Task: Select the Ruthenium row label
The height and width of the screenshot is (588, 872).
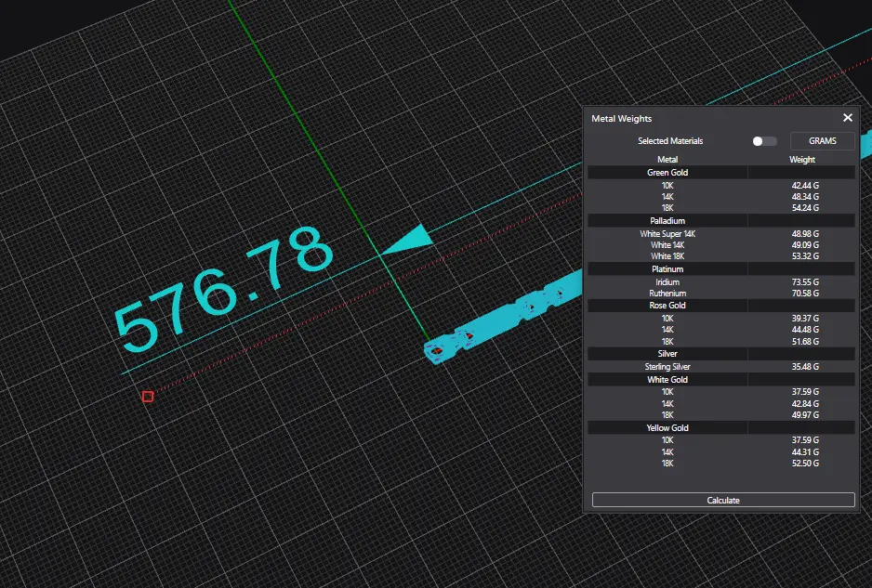Action: (x=667, y=294)
